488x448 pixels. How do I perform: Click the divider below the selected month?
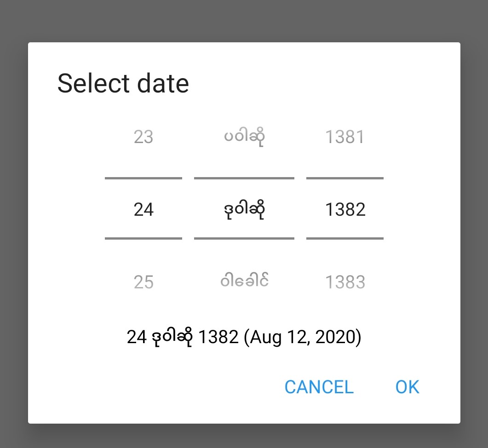point(244,238)
